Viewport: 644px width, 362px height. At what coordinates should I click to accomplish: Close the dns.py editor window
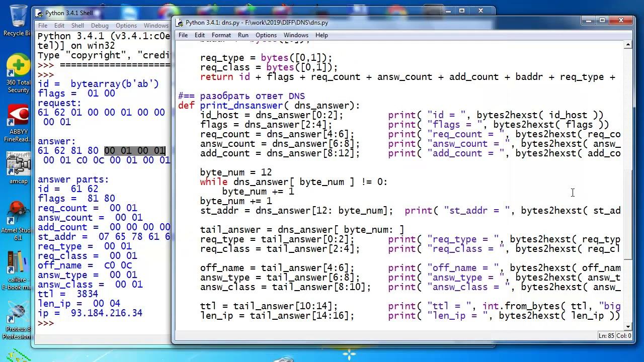coord(621,21)
